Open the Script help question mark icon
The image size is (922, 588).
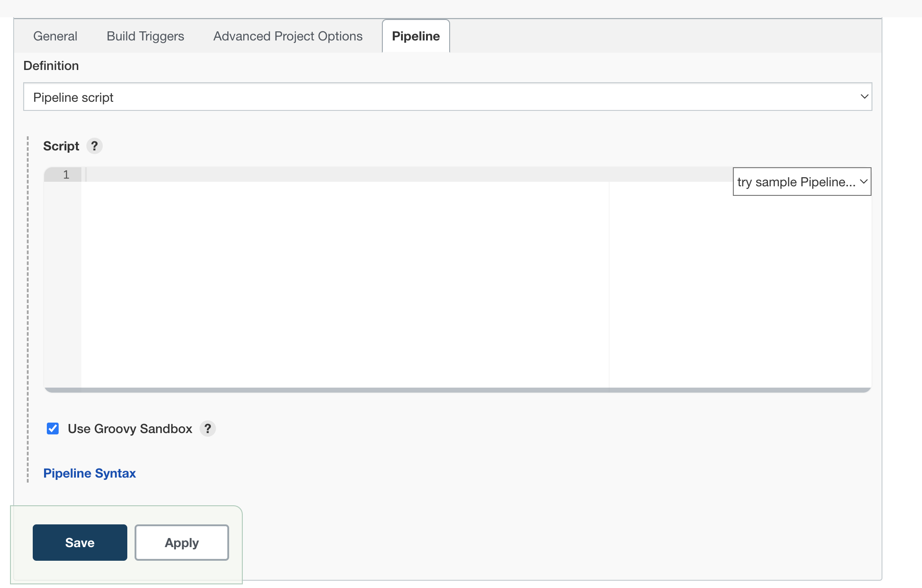coord(95,146)
